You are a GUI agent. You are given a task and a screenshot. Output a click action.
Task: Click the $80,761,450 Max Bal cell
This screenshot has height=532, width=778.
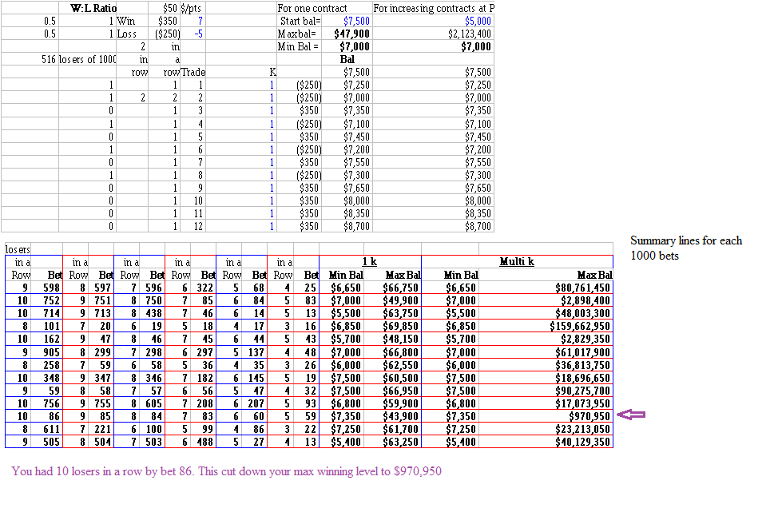click(x=546, y=288)
